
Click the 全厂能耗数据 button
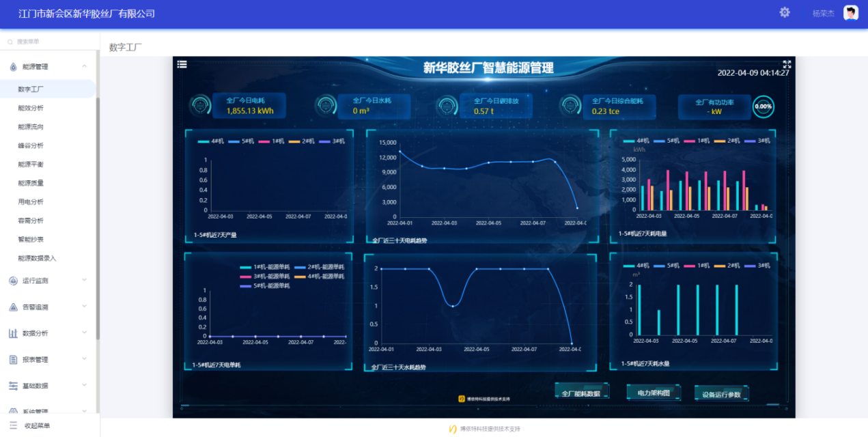580,393
